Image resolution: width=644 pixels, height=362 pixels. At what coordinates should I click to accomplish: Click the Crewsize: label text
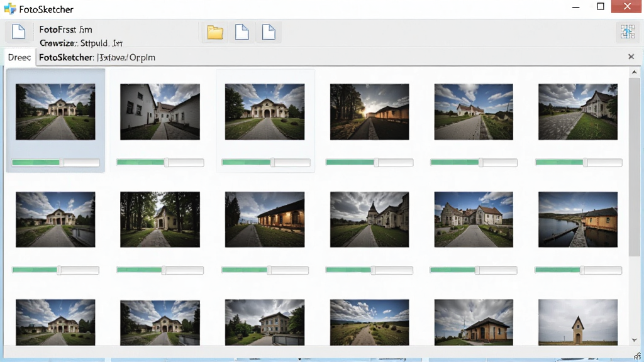click(x=58, y=43)
